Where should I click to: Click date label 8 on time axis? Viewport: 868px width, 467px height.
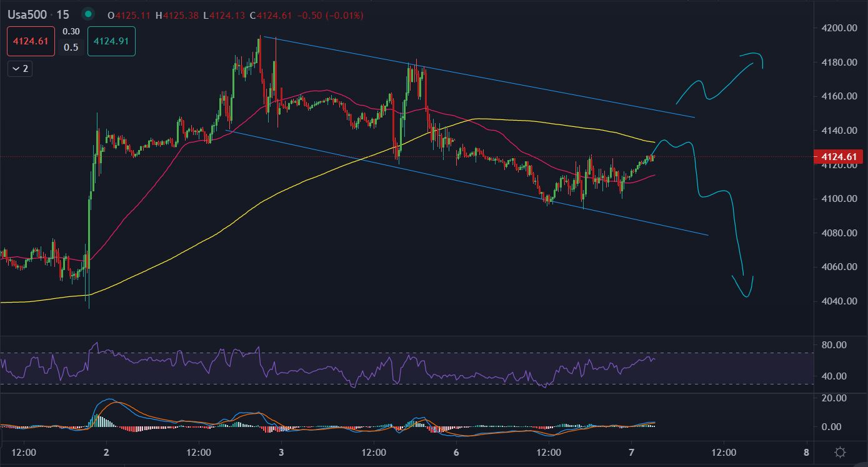tap(807, 452)
